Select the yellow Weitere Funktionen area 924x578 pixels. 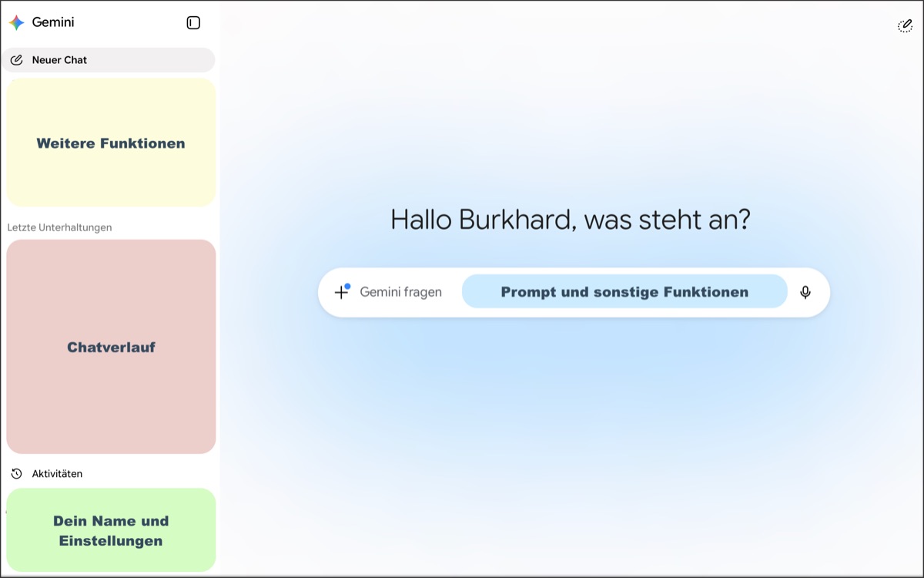coord(111,143)
